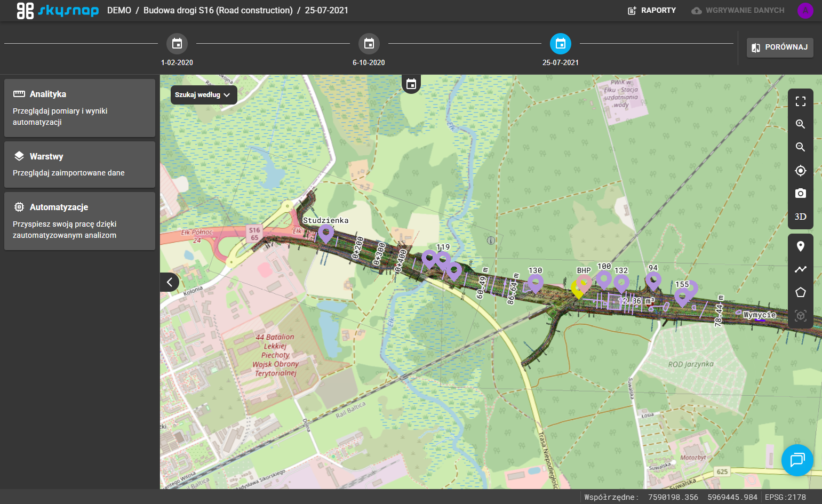Open the chat support widget

tap(797, 460)
